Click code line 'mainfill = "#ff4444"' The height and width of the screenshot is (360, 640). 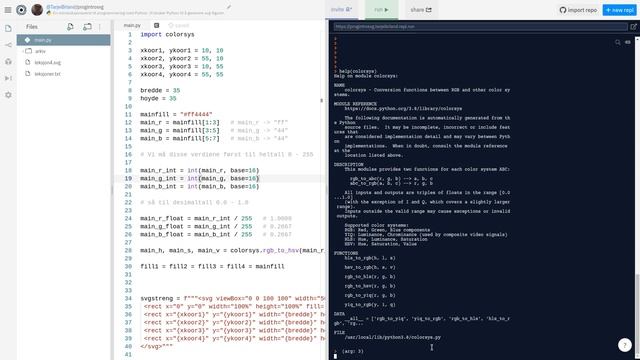[x=176, y=115]
